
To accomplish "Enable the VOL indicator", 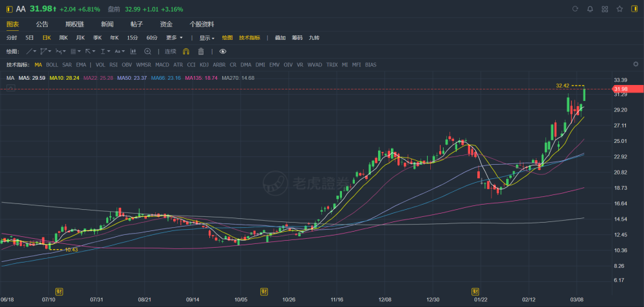I will [100, 65].
